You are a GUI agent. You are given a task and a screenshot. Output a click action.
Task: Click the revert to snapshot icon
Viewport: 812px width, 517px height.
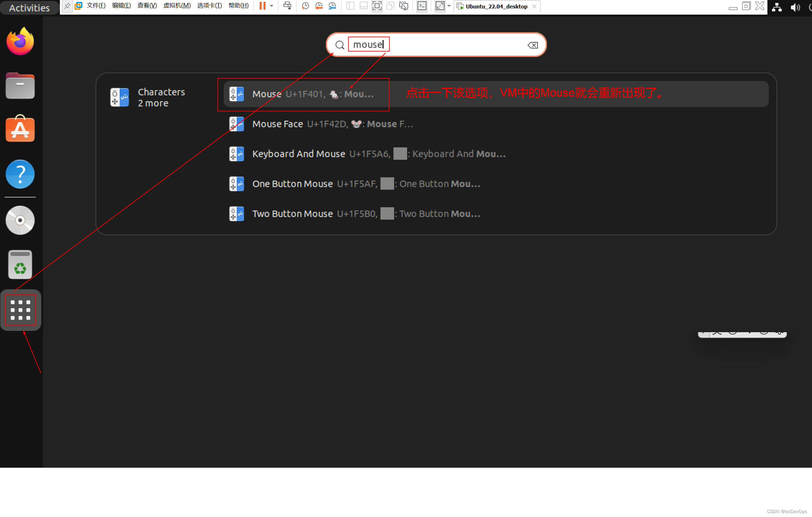pos(319,6)
